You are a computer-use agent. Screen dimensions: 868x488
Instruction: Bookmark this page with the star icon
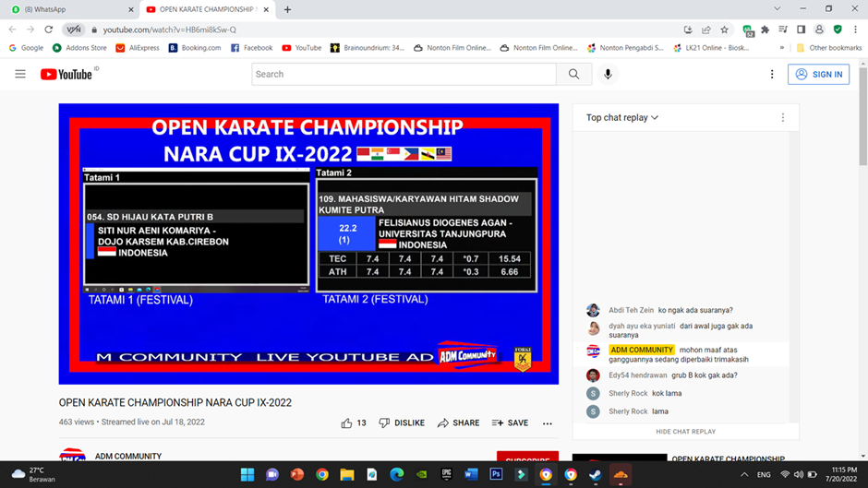click(725, 30)
